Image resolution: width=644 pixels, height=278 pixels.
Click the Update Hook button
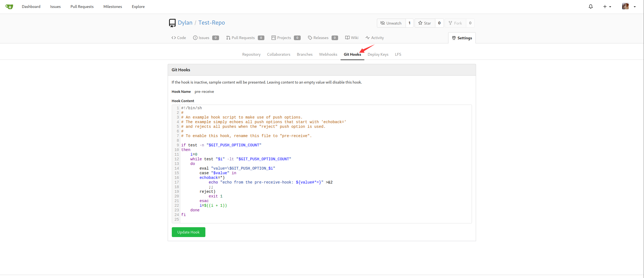pyautogui.click(x=188, y=232)
